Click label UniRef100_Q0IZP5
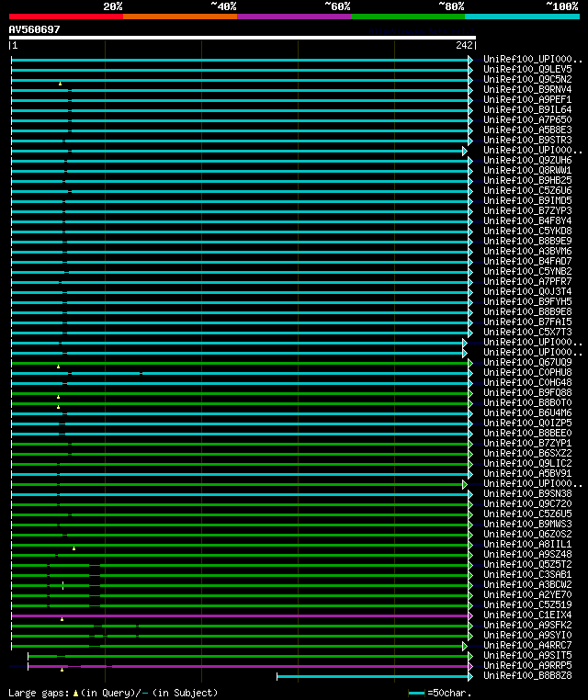This screenshot has height=700, width=588. tap(527, 423)
